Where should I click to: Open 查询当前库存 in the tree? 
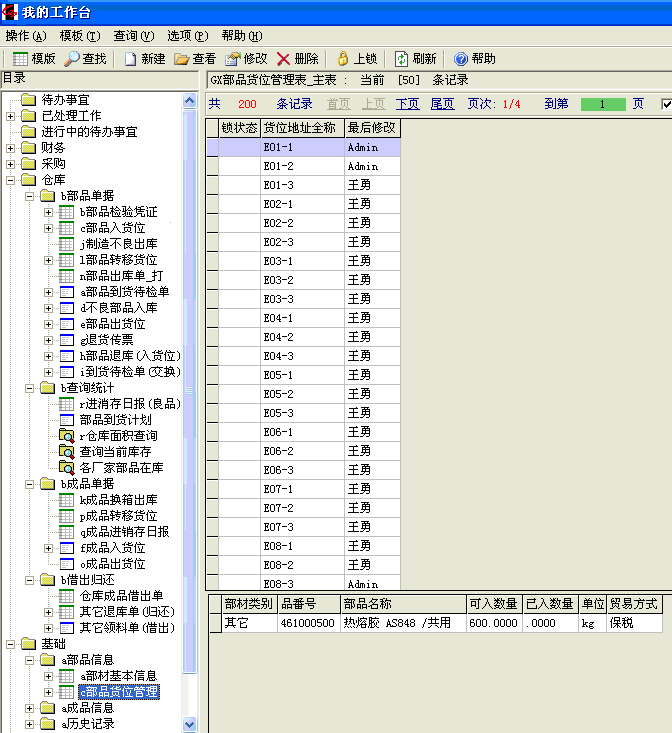(121, 452)
